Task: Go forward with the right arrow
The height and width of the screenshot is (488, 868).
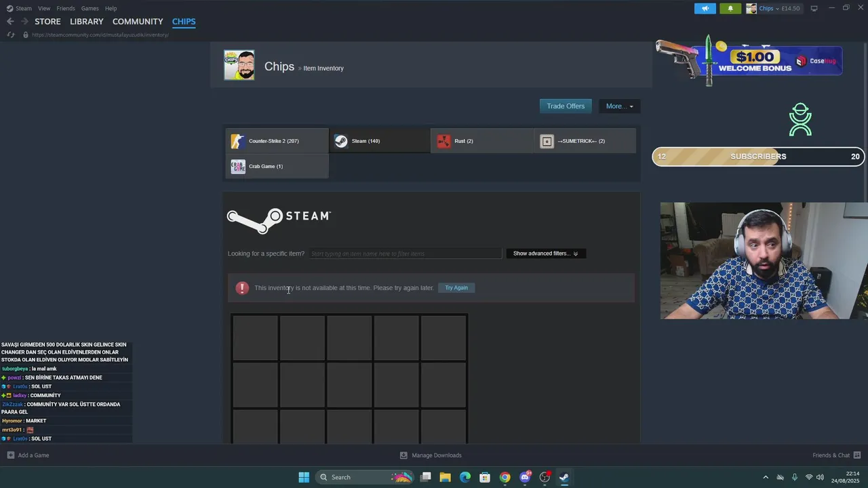Action: pyautogui.click(x=24, y=22)
